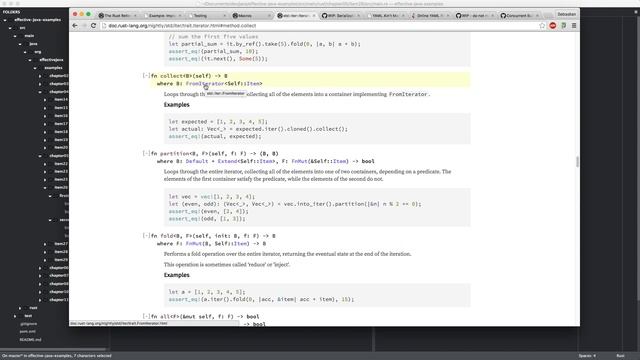Expand the chapter11 folder
This screenshot has width=640, height=360.
40,300
